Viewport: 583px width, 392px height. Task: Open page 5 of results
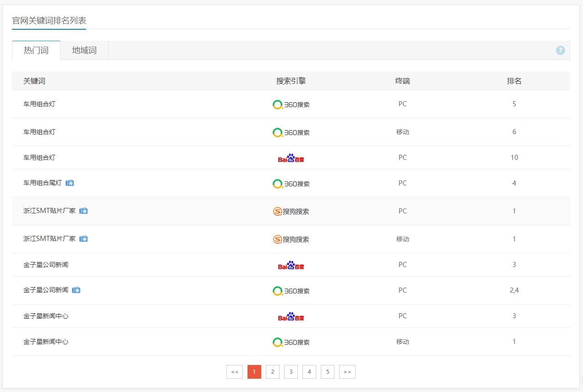point(328,372)
